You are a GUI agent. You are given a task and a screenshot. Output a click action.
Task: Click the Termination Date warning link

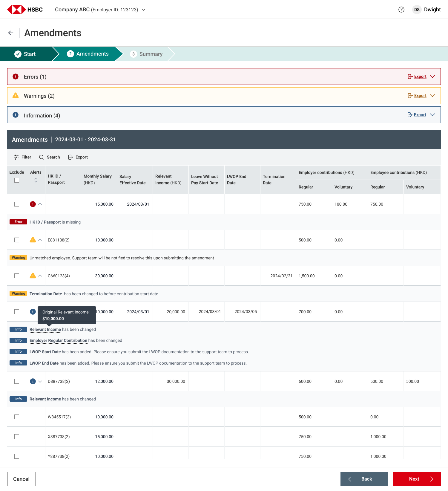(46, 294)
